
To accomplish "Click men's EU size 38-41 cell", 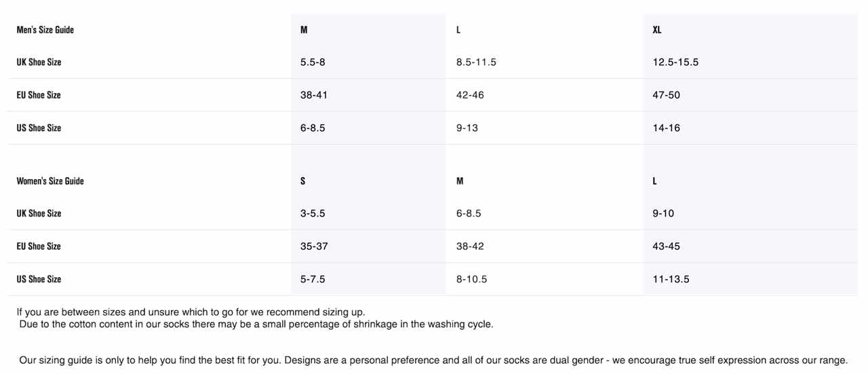I will [x=314, y=95].
